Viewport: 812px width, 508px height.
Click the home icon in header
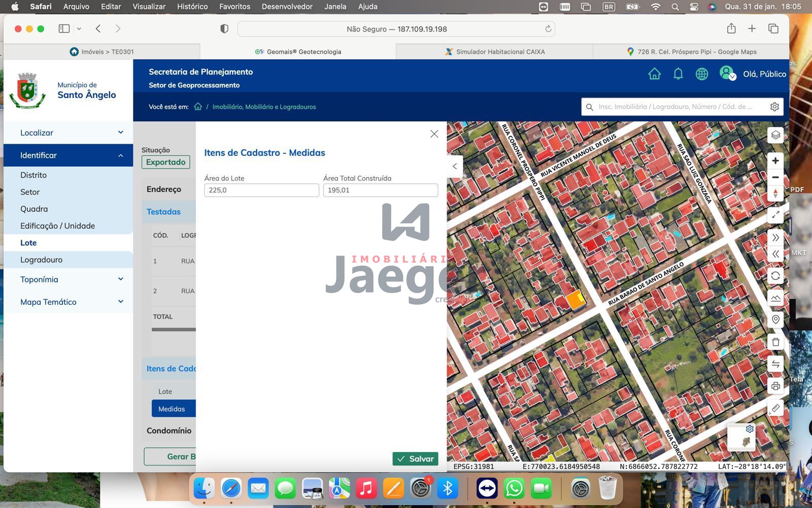click(x=654, y=74)
